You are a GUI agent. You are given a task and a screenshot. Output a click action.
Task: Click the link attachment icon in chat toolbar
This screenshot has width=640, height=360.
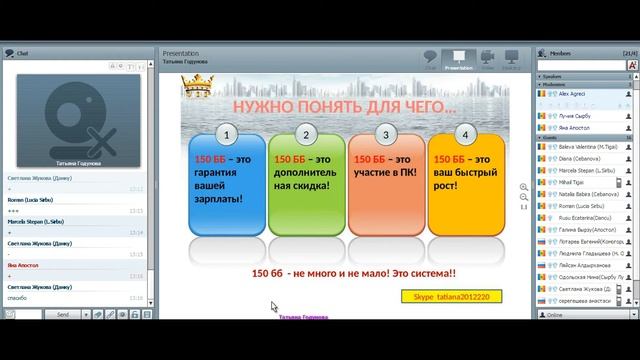coord(110,315)
